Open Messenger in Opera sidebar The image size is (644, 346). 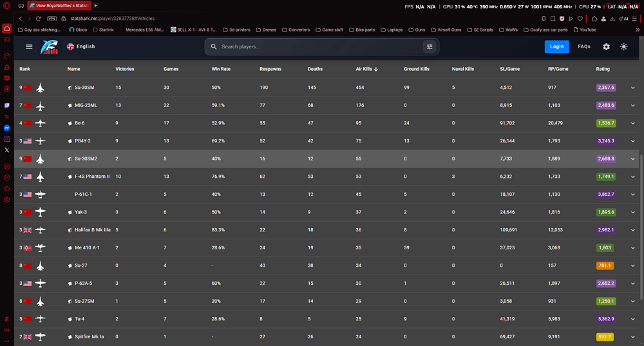(6, 128)
